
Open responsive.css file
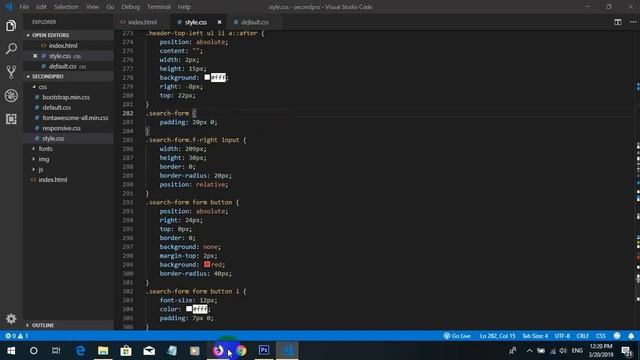point(61,128)
